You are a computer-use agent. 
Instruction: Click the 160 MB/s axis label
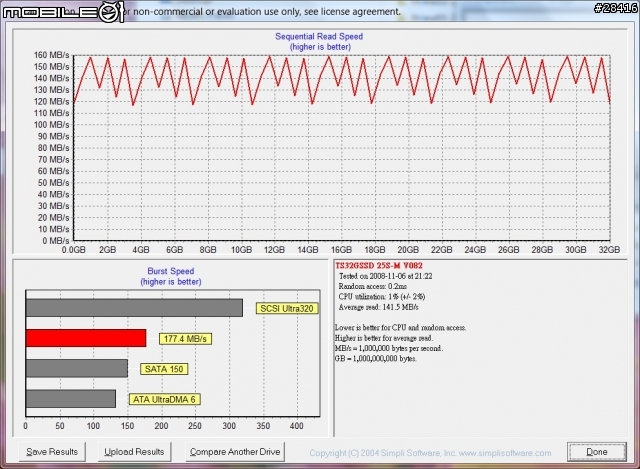[x=51, y=55]
